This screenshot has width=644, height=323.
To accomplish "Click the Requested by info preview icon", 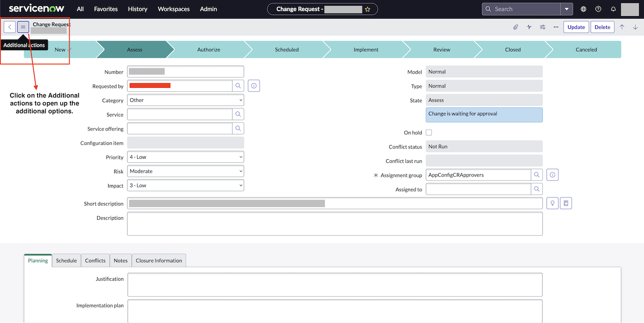I will tap(254, 85).
